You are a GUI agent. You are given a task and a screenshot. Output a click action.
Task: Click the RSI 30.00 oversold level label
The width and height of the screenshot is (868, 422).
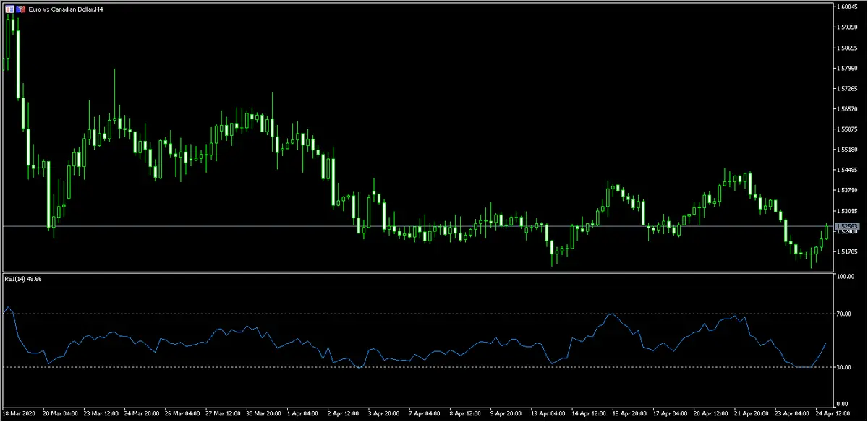click(843, 367)
